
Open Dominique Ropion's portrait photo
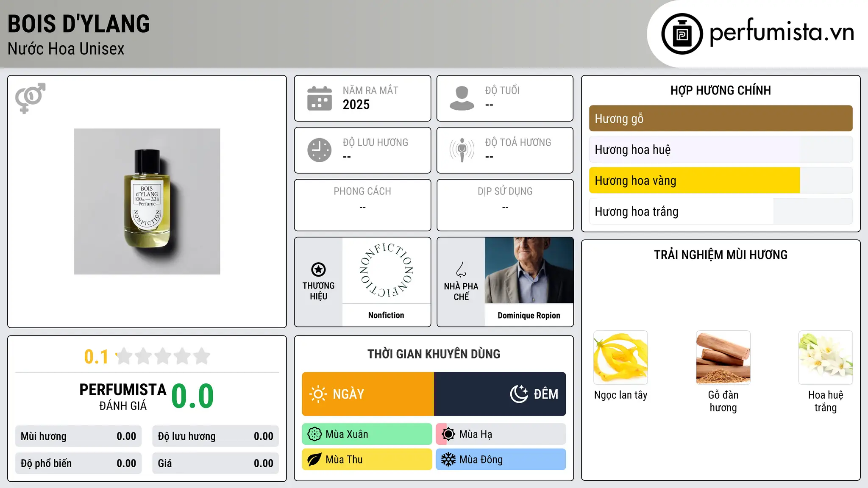pos(529,270)
